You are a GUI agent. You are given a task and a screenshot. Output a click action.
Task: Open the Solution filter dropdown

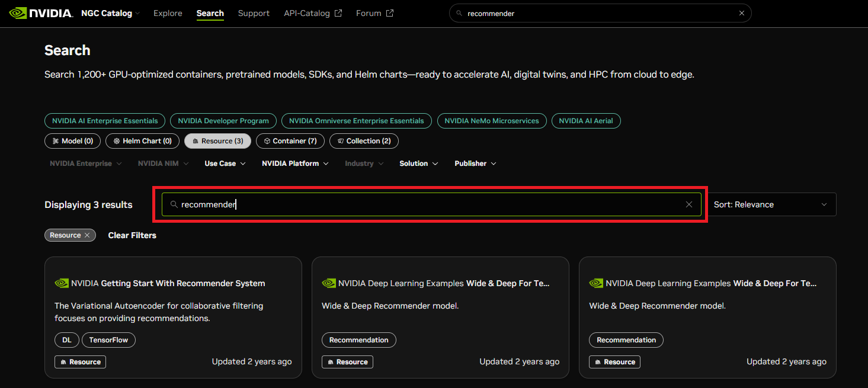(x=419, y=163)
